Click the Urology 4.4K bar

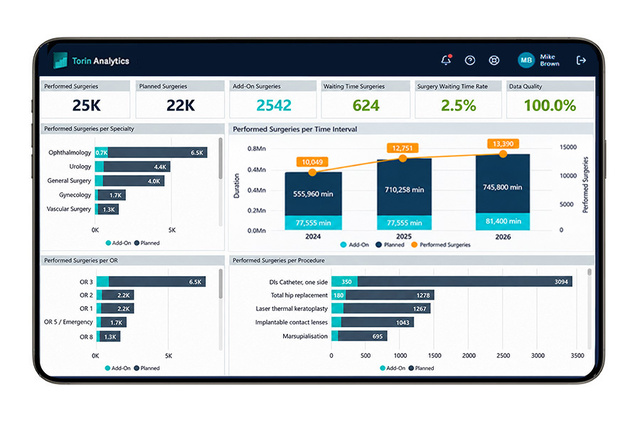pyautogui.click(x=137, y=167)
